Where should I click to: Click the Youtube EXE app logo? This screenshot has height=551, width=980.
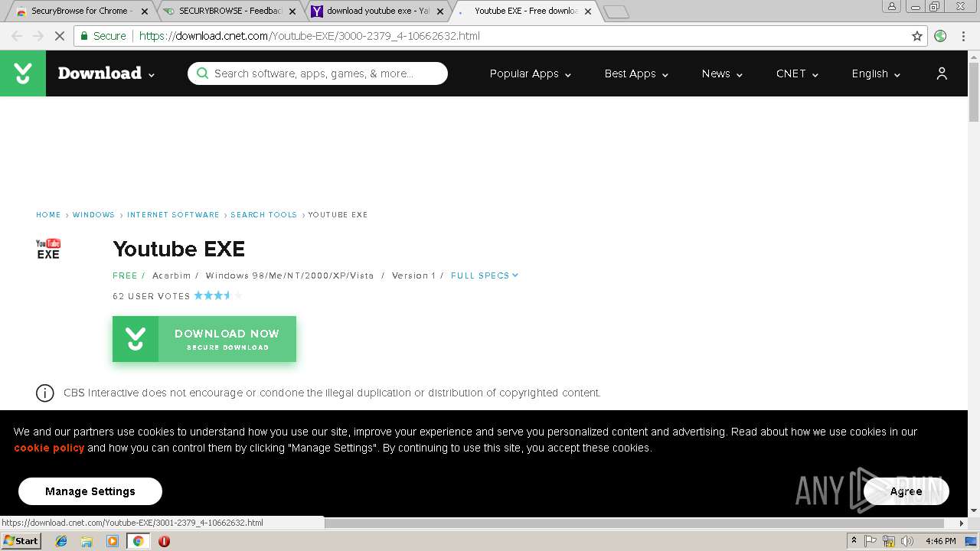(48, 249)
